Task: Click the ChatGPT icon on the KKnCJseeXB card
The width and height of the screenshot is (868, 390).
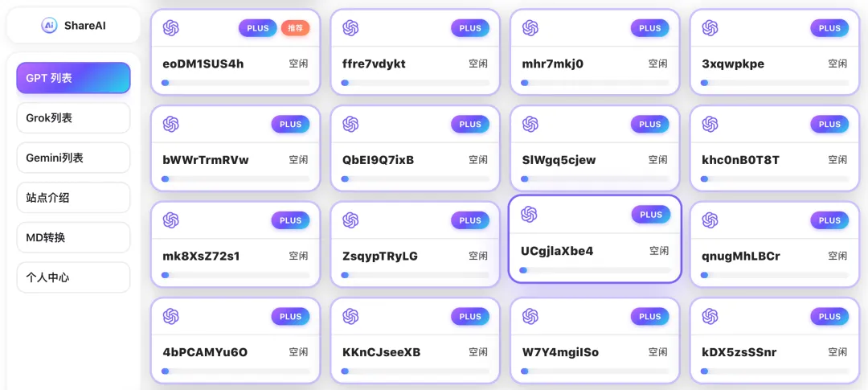Action: [x=350, y=316]
